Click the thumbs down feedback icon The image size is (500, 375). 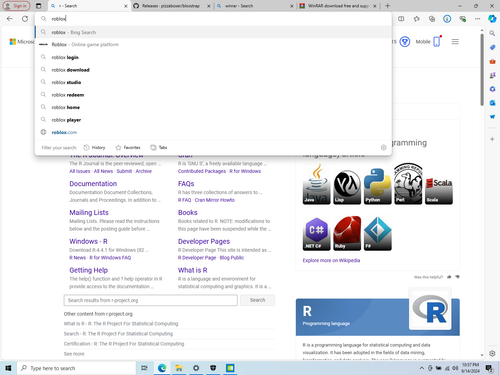pyautogui.click(x=457, y=277)
